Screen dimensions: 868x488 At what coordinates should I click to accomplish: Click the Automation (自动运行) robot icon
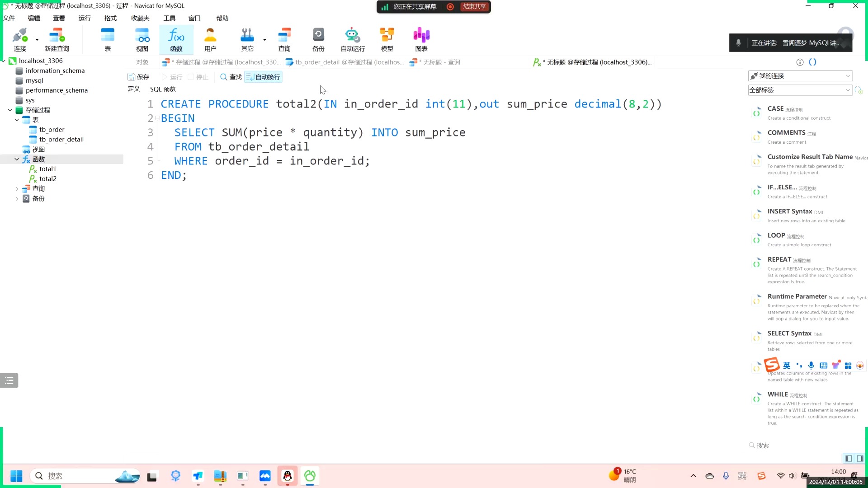[353, 39]
